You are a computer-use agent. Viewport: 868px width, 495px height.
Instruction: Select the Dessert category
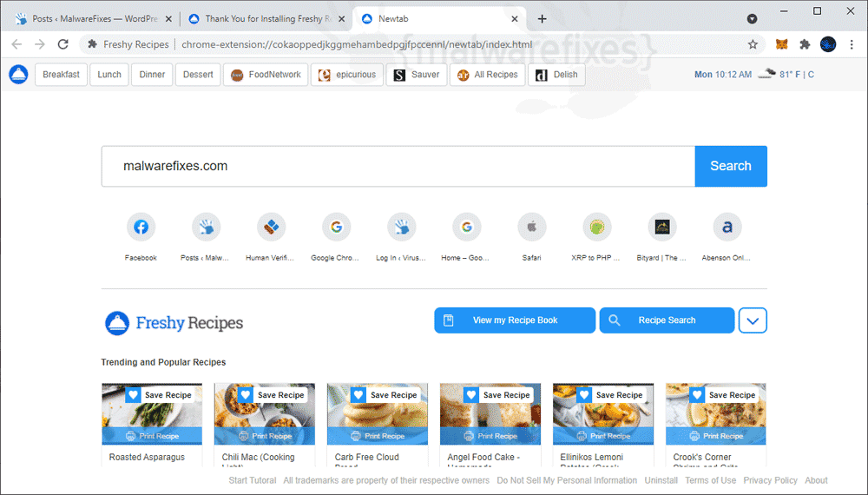click(x=198, y=75)
